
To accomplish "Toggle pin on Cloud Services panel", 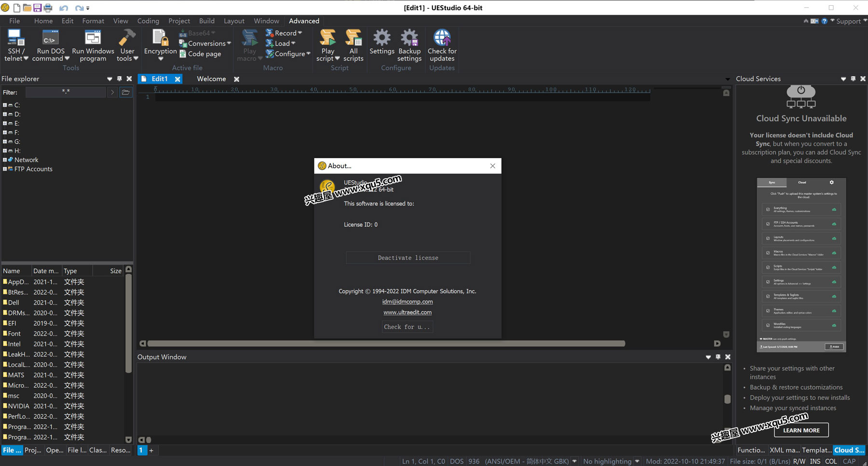I will (853, 79).
